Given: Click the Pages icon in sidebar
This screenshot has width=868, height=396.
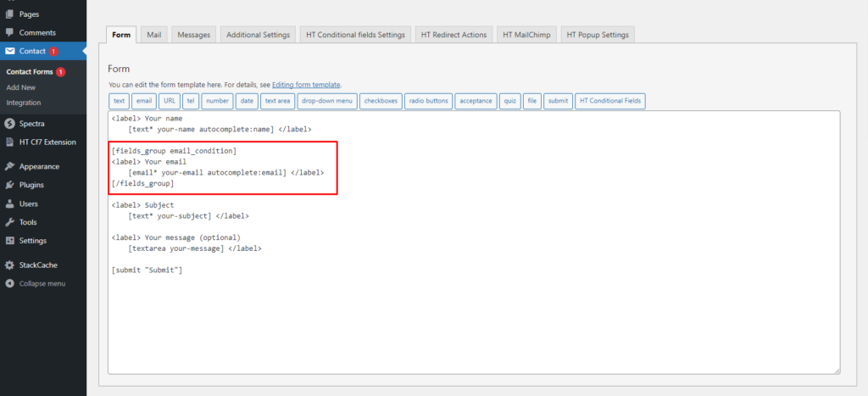Looking at the screenshot, I should pyautogui.click(x=9, y=15).
